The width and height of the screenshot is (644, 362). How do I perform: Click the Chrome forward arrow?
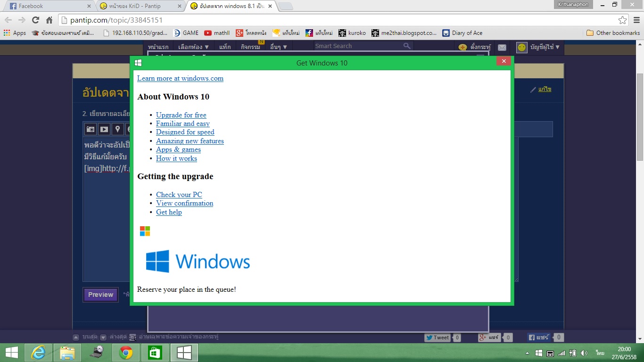click(22, 20)
